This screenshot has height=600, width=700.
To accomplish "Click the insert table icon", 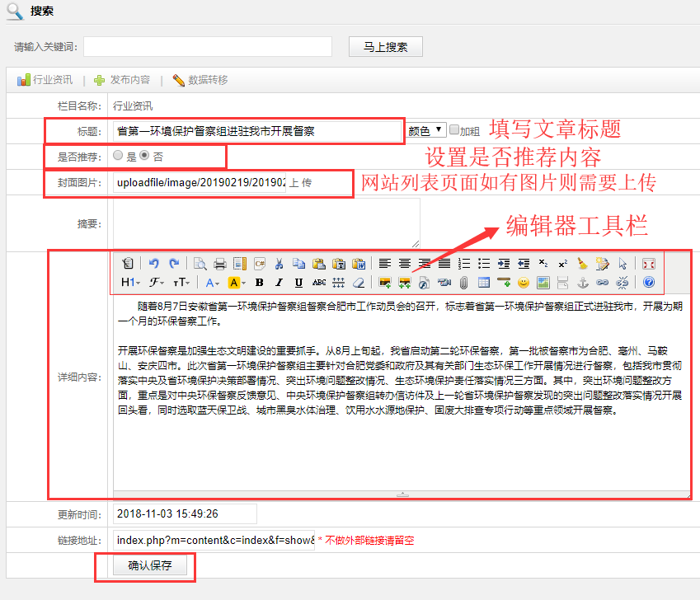I will pos(484,283).
